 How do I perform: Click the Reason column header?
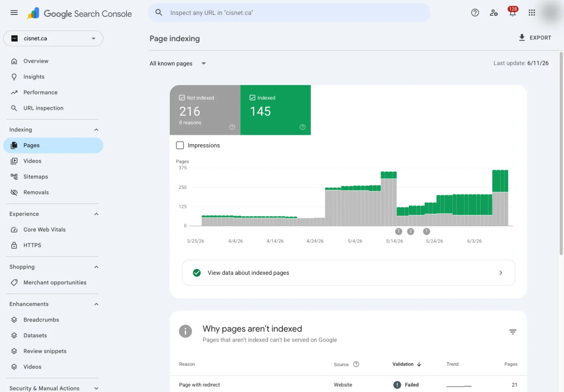click(x=187, y=364)
